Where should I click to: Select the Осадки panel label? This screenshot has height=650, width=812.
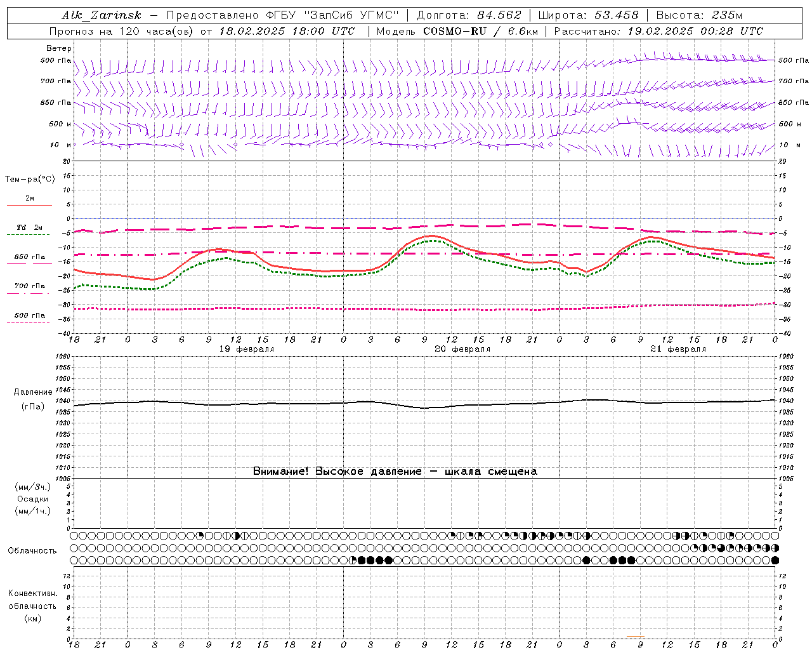[x=33, y=499]
